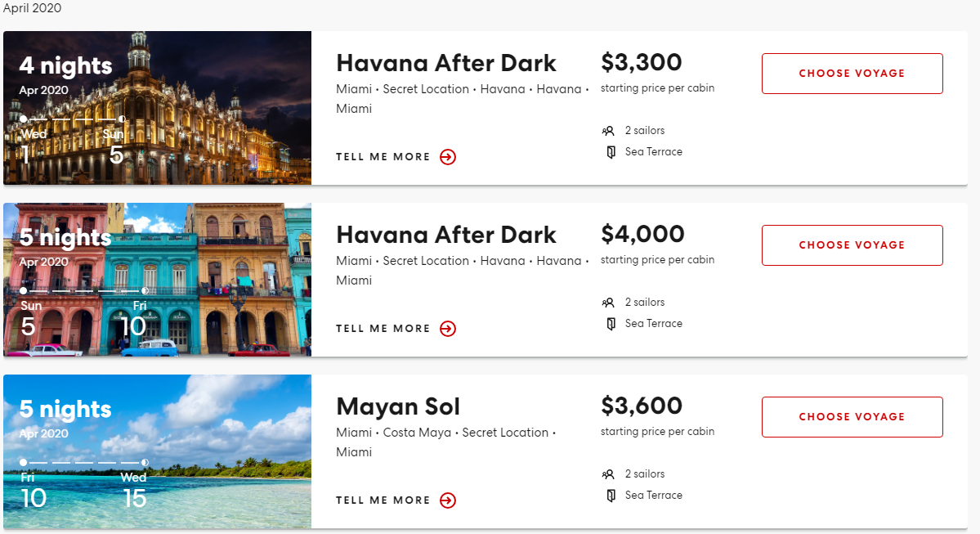The height and width of the screenshot is (534, 980).
Task: Click the Sea Terrace cabin icon on the $4,000 voyage
Action: point(611,324)
